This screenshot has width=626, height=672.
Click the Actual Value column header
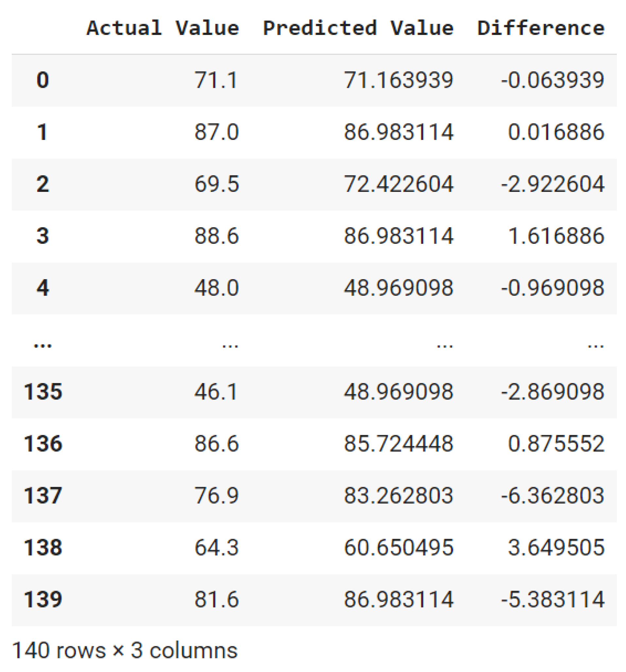[x=163, y=28]
